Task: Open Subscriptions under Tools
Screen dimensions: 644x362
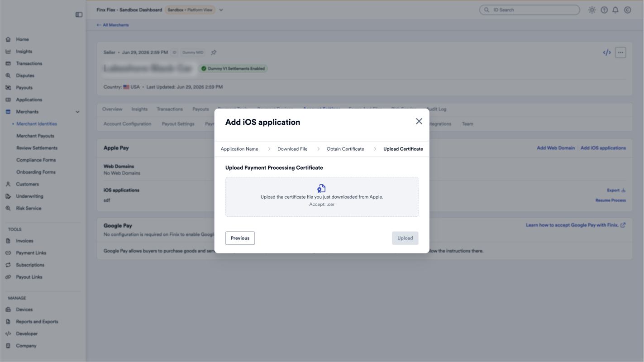Action: 30,265
